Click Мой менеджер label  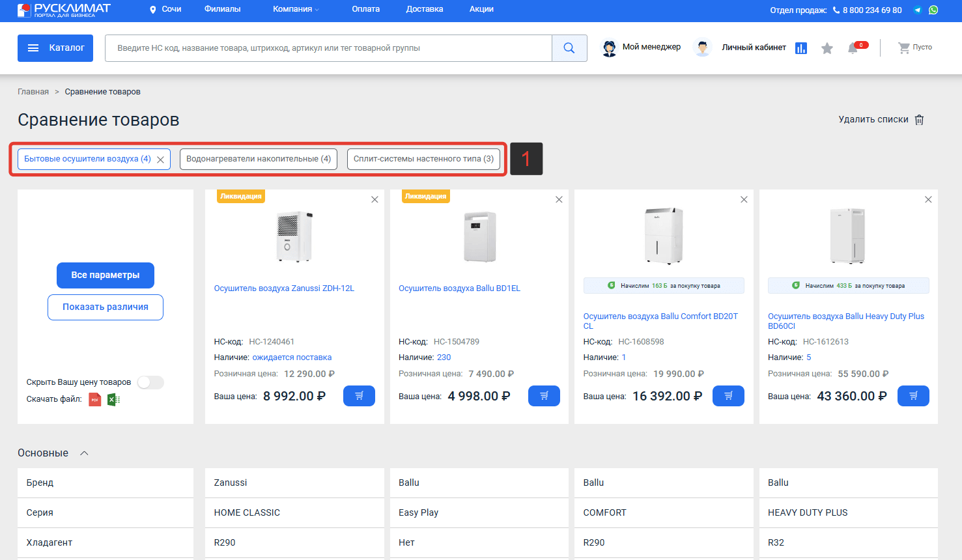651,47
